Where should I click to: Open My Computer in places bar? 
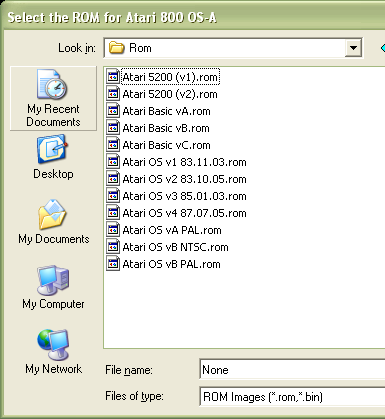point(53,287)
